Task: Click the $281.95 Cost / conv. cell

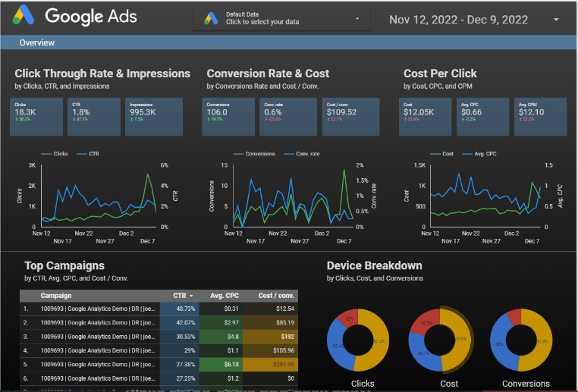Action: (270, 365)
